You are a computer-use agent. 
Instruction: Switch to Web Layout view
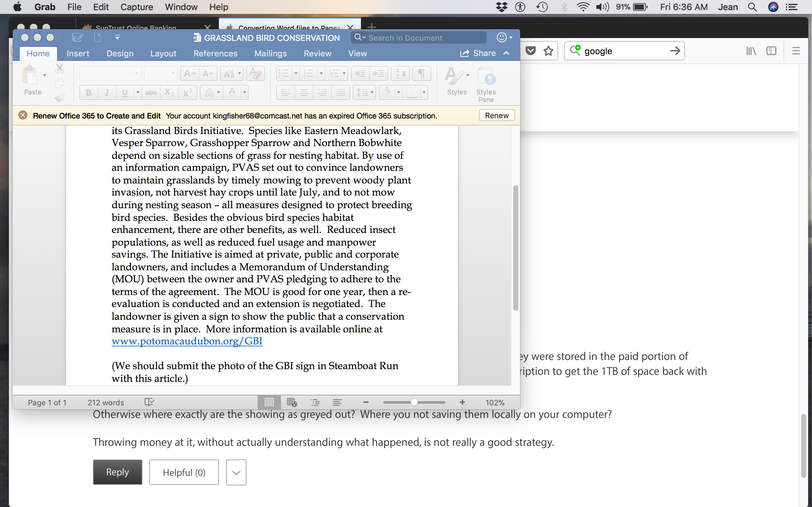[x=292, y=402]
